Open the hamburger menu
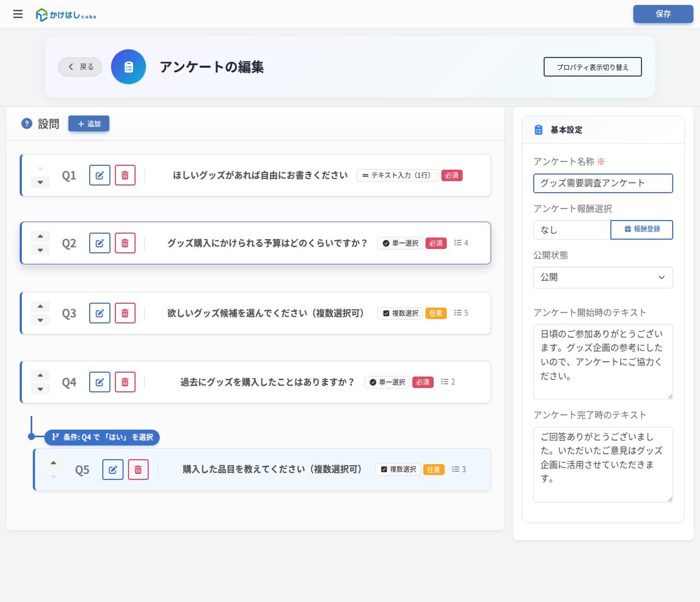This screenshot has width=700, height=602. (x=18, y=14)
